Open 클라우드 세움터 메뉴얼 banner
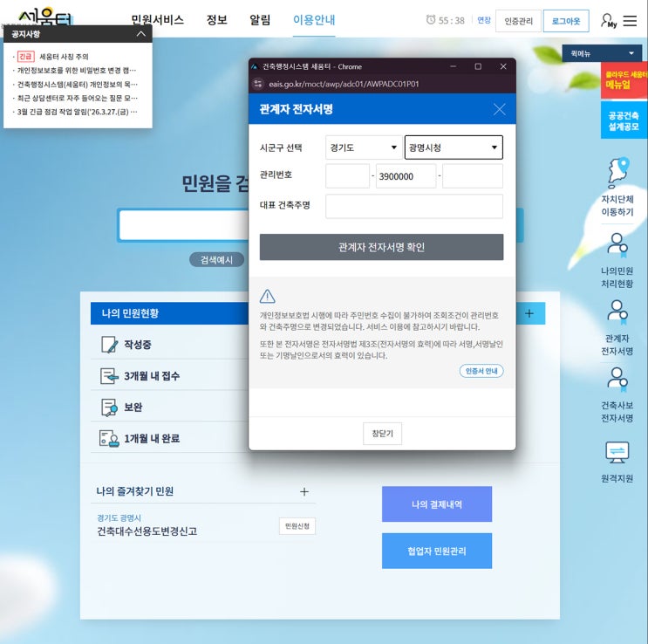648x644 pixels. [624, 79]
